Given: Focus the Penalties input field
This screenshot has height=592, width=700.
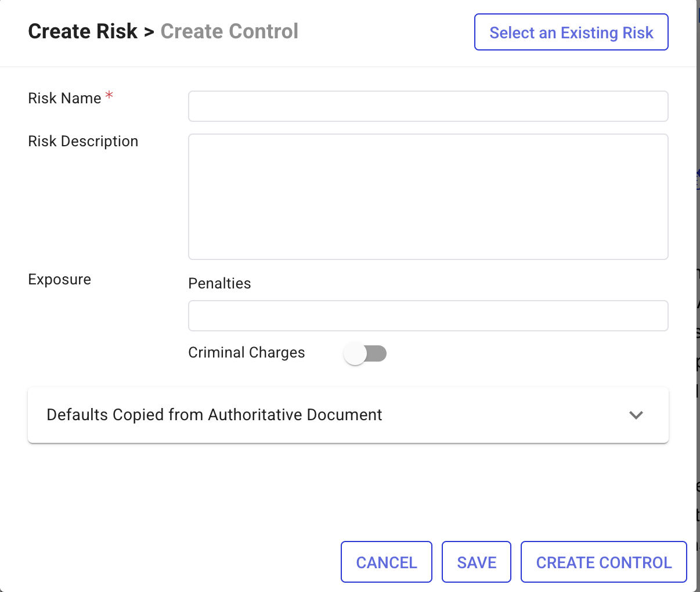Looking at the screenshot, I should tap(428, 316).
